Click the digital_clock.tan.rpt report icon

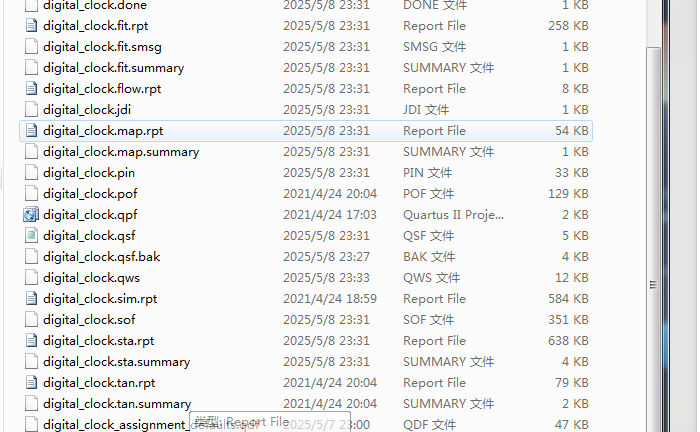31,382
